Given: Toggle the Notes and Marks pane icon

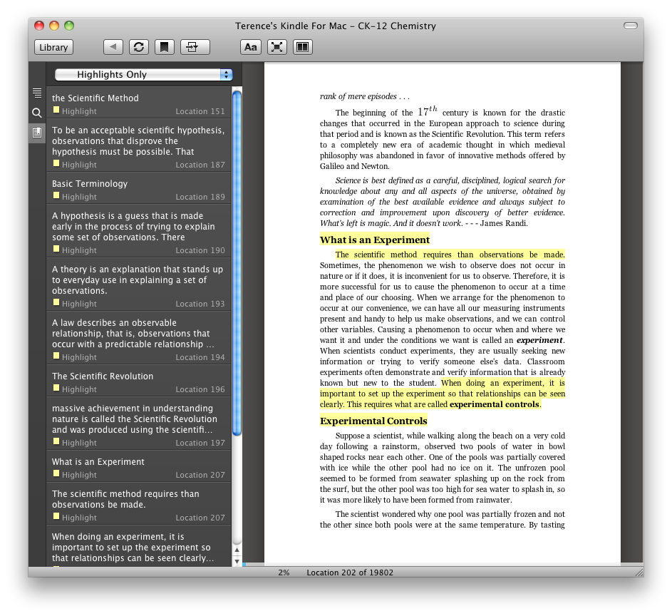Looking at the screenshot, I should coord(36,132).
